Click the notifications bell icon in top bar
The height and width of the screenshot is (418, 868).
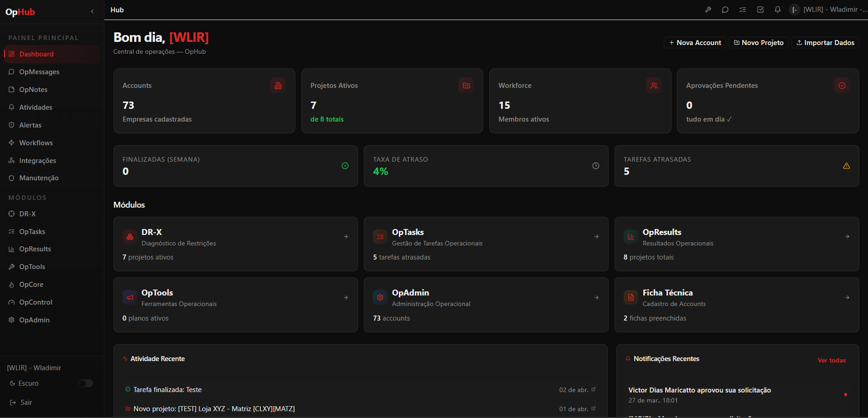click(777, 10)
